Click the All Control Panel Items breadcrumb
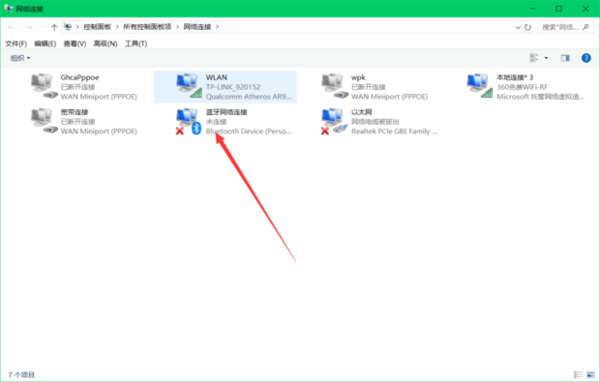Viewport: 600px width, 382px height. point(147,27)
